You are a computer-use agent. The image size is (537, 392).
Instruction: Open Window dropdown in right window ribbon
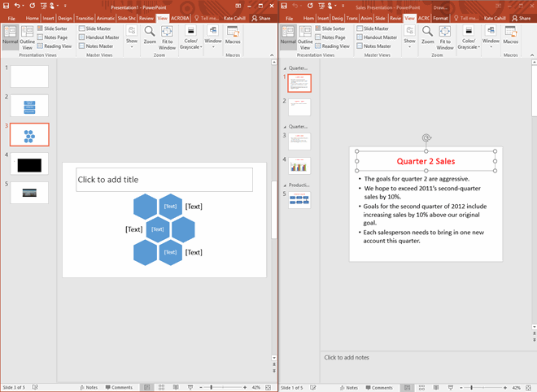491,37
